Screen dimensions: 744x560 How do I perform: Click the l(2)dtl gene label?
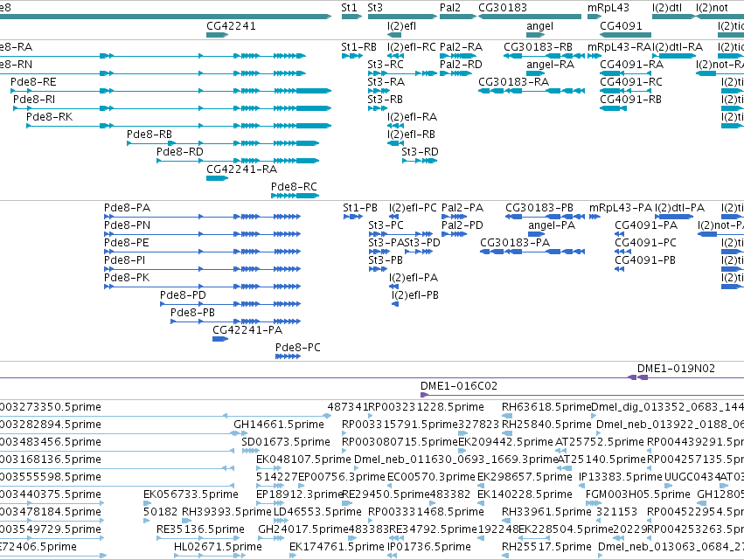(x=667, y=8)
